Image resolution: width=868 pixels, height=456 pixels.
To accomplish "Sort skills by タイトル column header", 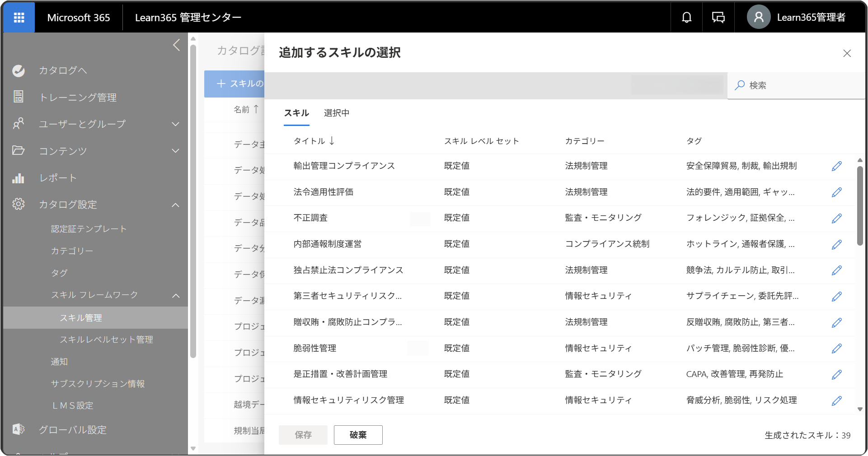I will 314,141.
